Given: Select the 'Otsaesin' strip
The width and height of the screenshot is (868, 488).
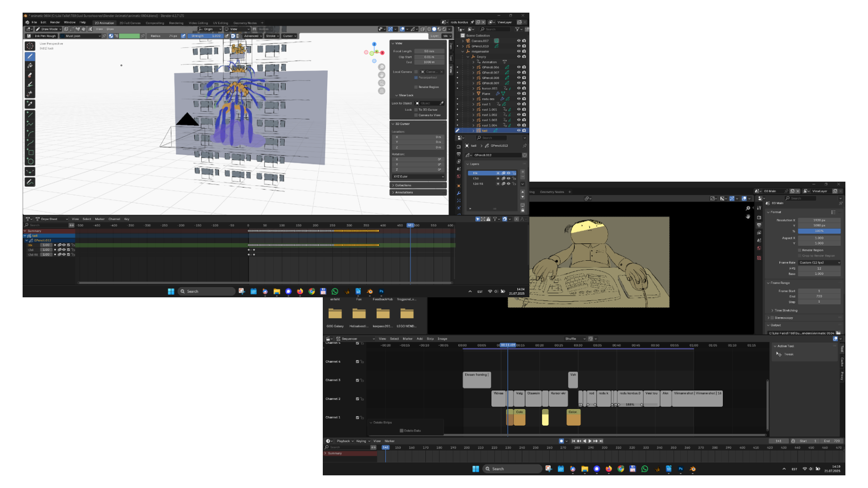Looking at the screenshot, I should coord(533,399).
